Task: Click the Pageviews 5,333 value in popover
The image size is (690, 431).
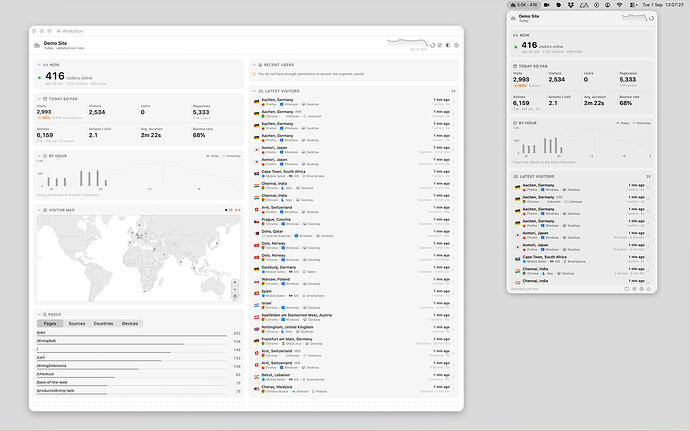Action: point(628,80)
